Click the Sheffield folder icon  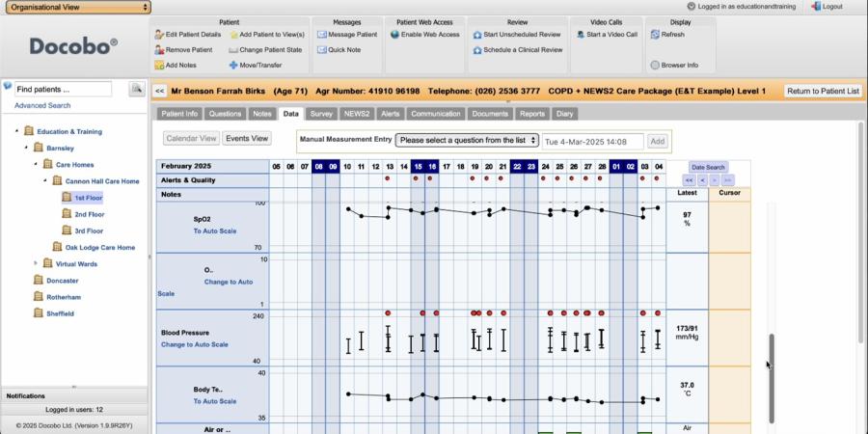(39, 312)
